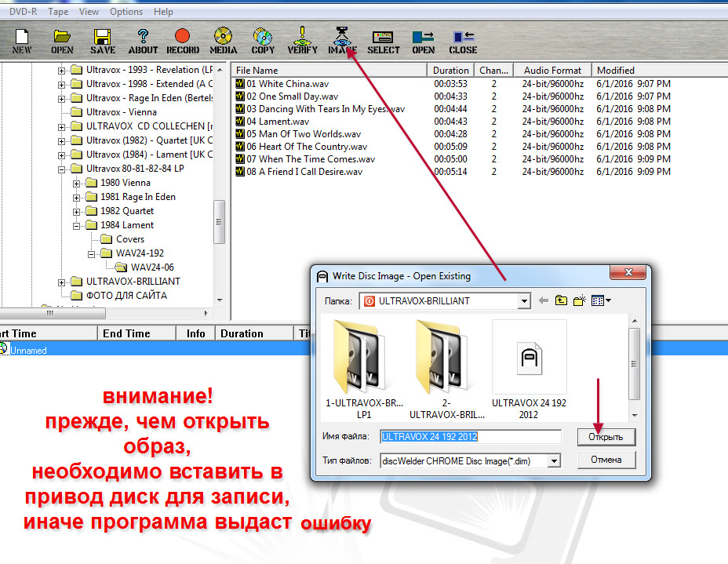Sort by Audio Format column header
The width and height of the screenshot is (728, 564).
(x=552, y=70)
